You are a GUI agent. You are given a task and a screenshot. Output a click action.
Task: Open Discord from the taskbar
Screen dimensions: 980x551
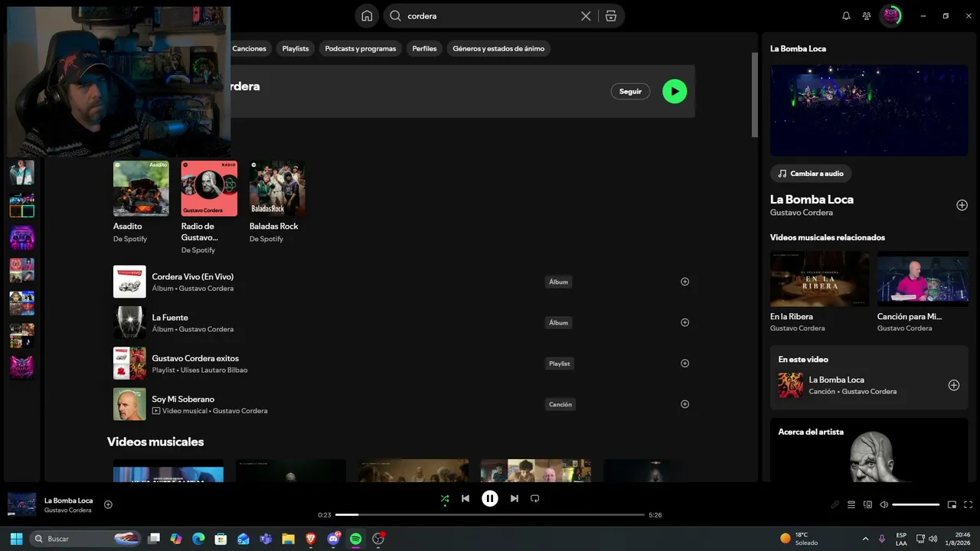coord(333,539)
